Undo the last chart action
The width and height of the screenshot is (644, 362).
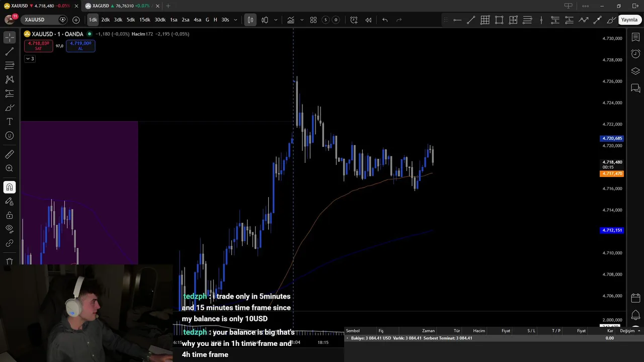click(385, 20)
